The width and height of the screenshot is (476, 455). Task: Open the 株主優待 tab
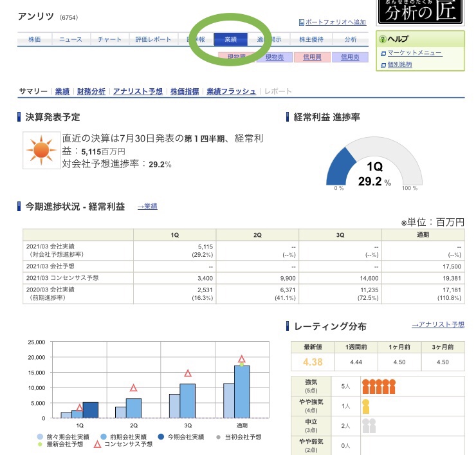pos(311,39)
